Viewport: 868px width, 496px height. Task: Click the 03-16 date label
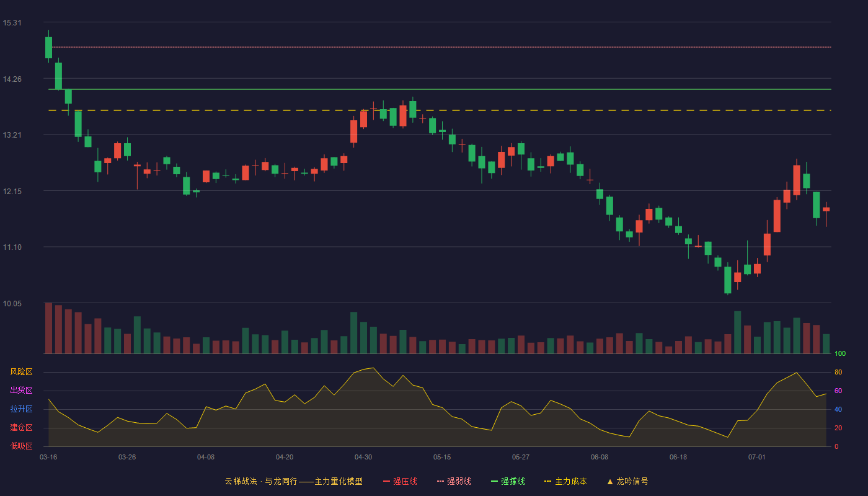48,457
